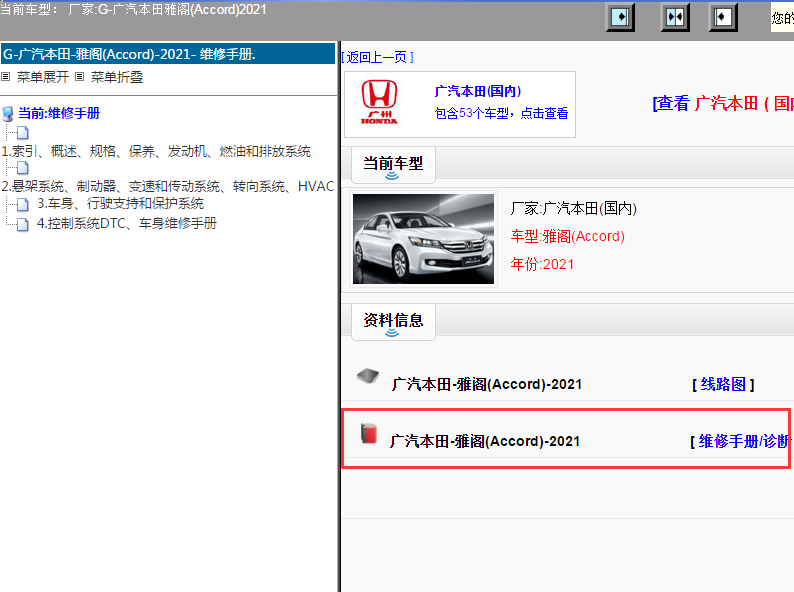
Task: Click the white Accord car thumbnail
Action: (423, 239)
